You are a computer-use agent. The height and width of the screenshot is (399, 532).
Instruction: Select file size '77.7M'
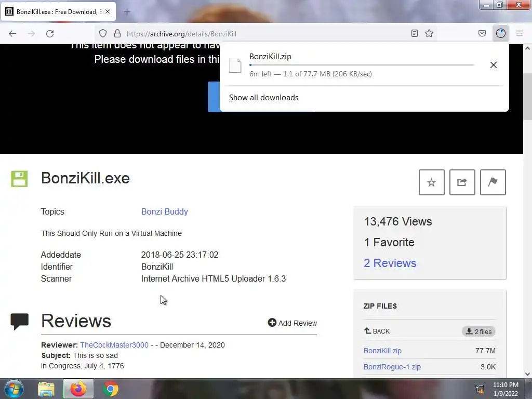click(x=486, y=351)
